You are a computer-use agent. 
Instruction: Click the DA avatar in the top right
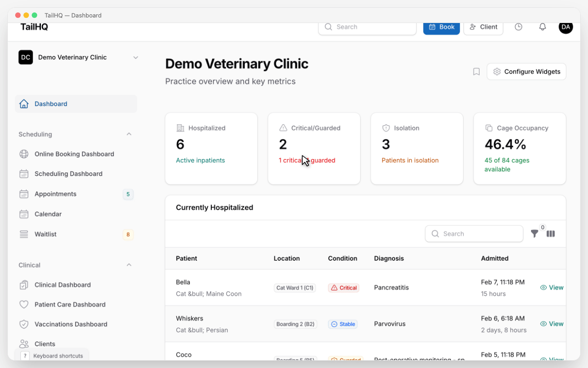coord(565,27)
